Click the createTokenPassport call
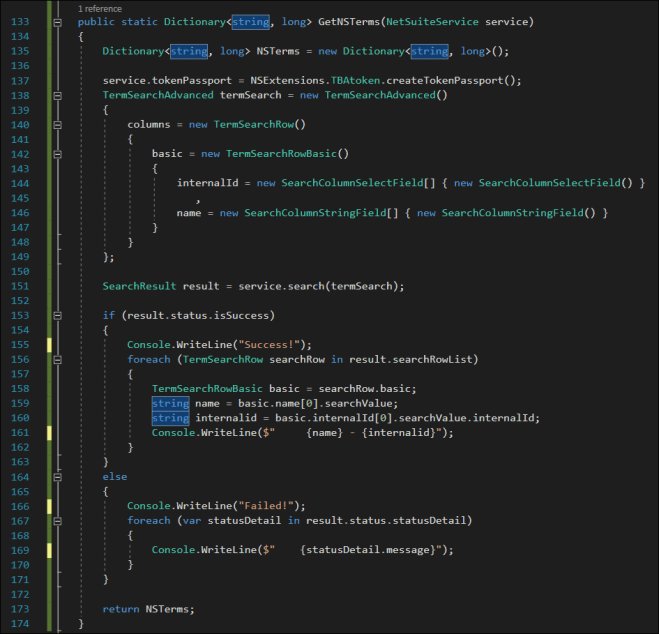Viewport: 659px width, 634px height. 445,80
